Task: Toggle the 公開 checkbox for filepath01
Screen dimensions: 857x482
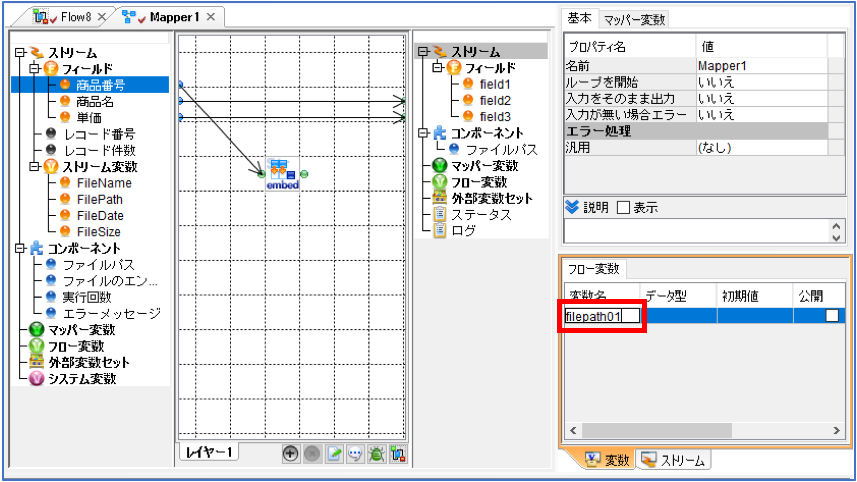Action: pos(832,315)
